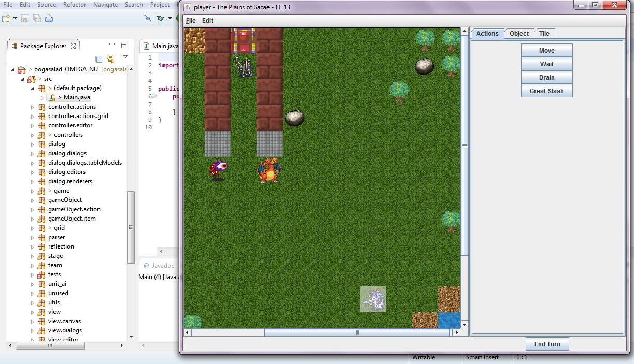Click the Writable status bar entry
This screenshot has height=364, width=634.
click(x=424, y=357)
